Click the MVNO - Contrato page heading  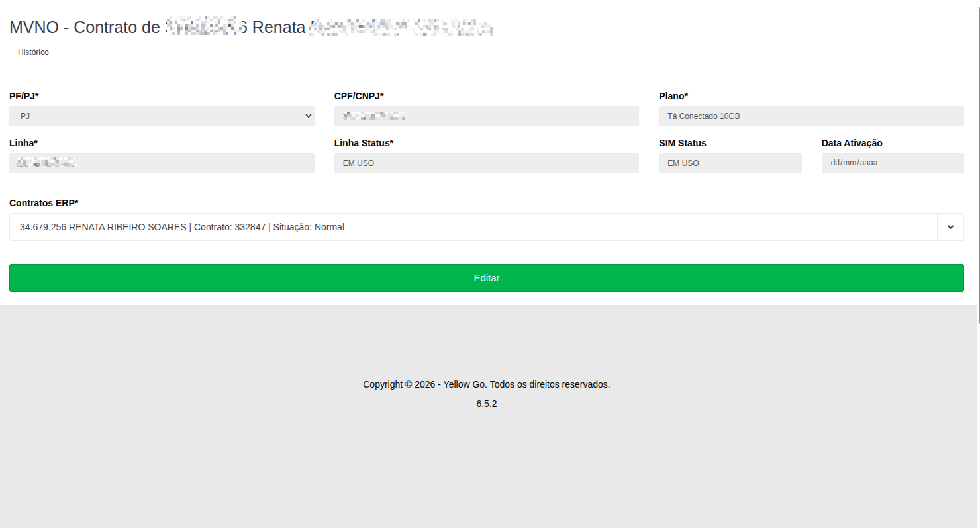pos(86,28)
